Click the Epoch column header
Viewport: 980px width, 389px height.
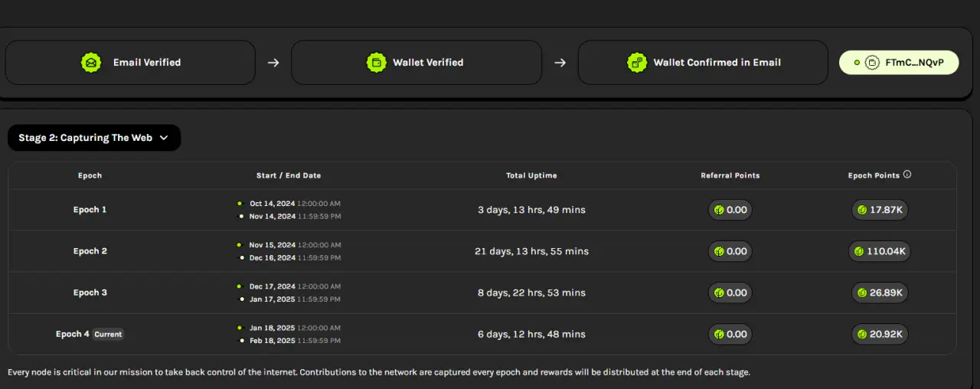click(x=90, y=175)
